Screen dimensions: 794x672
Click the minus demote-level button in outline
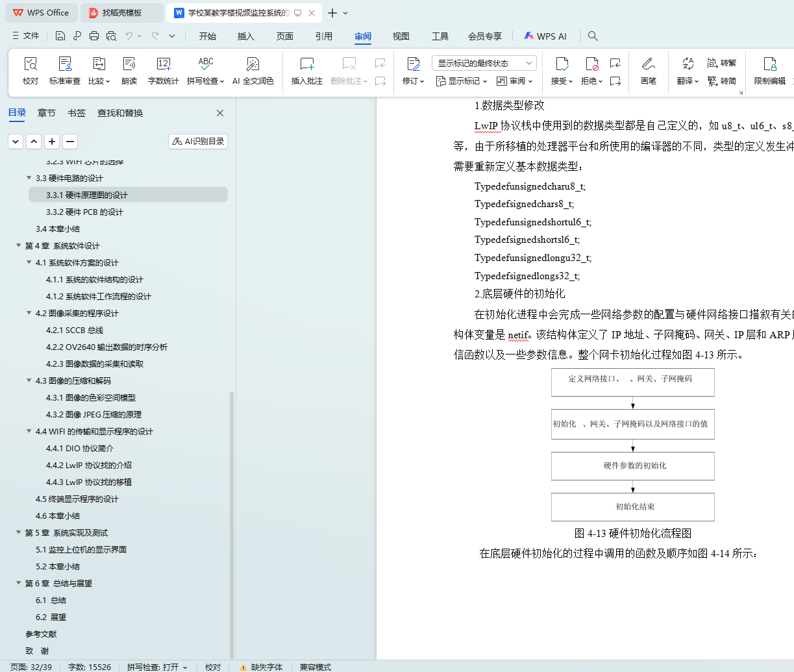pyautogui.click(x=70, y=141)
